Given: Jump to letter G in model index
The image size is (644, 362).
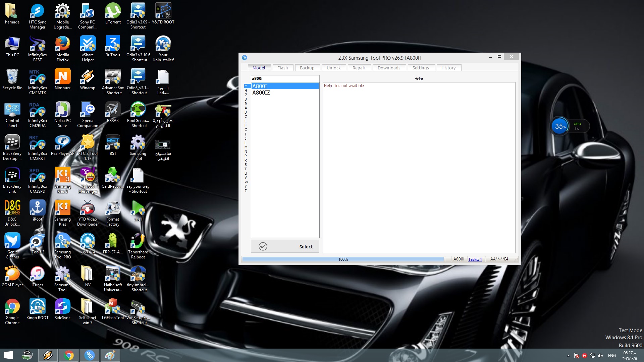Looking at the screenshot, I should [246, 130].
